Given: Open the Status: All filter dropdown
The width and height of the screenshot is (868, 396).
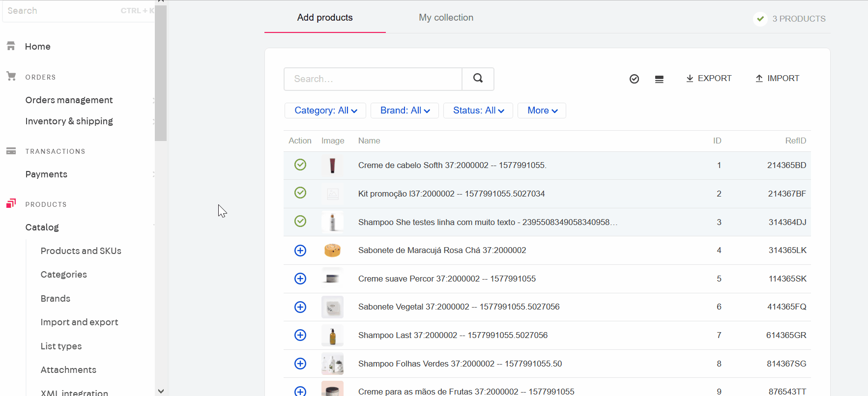Looking at the screenshot, I should (x=478, y=111).
